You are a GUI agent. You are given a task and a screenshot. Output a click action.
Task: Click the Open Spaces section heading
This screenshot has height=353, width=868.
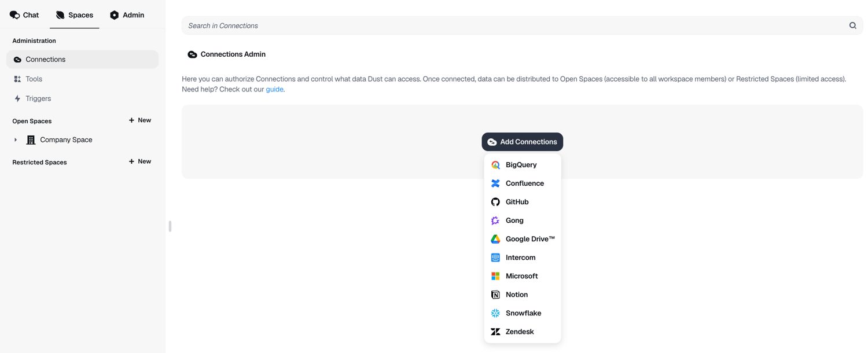(32, 121)
